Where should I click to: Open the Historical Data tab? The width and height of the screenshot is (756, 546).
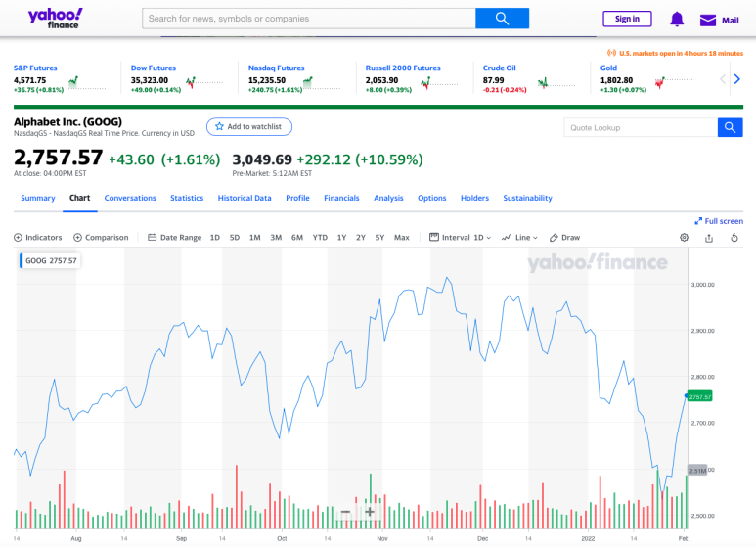coord(245,198)
